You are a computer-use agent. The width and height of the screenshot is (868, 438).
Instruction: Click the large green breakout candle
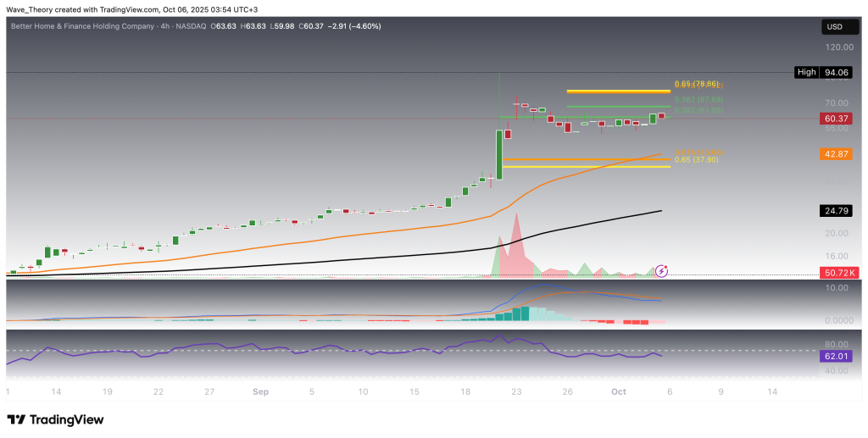[498, 154]
